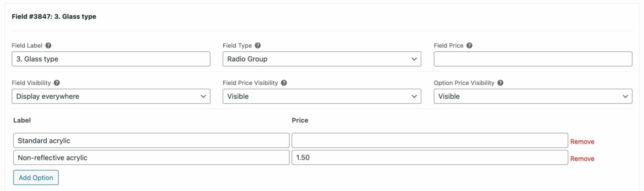Click the Field #3847 Glass type heading
644x191 pixels.
click(x=54, y=16)
